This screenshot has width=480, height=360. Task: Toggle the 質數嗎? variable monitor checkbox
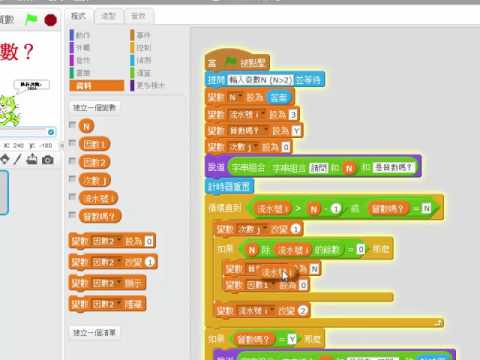point(72,215)
